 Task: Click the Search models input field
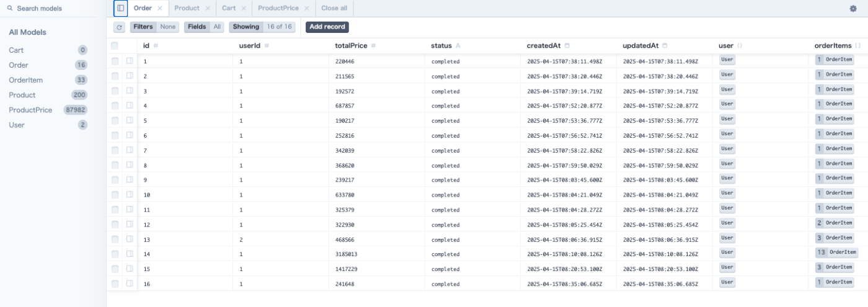coord(53,9)
